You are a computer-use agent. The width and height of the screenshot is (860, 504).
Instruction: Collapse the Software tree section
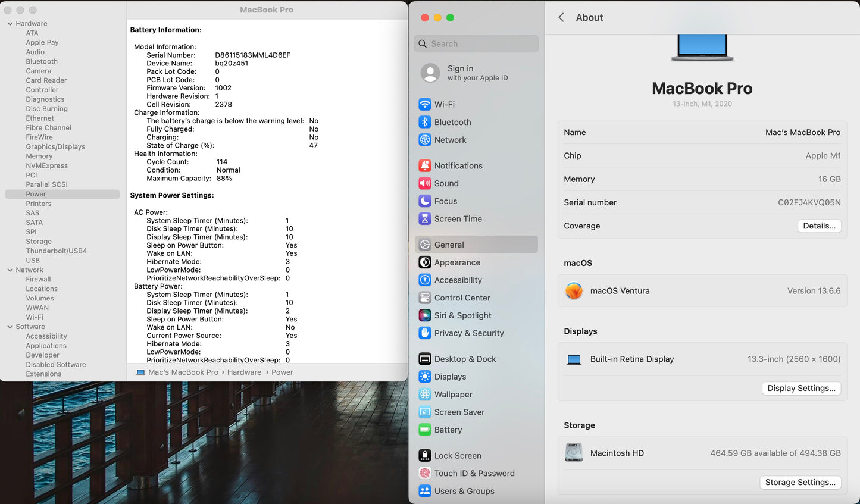pyautogui.click(x=10, y=327)
